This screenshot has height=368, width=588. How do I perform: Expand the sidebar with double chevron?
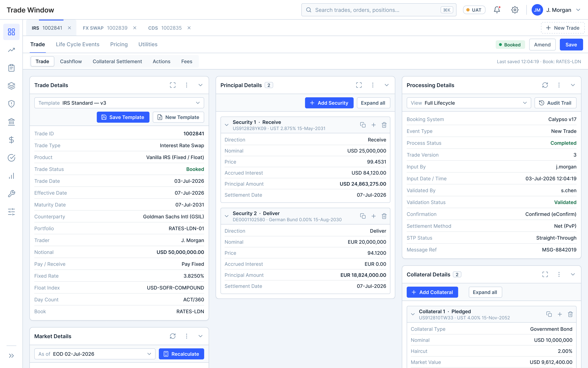11,356
